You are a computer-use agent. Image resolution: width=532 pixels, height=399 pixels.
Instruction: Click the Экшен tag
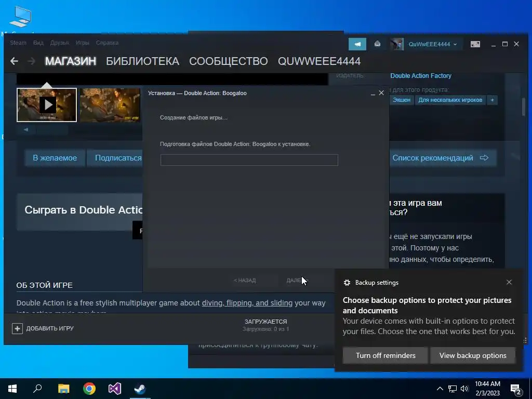tap(402, 100)
